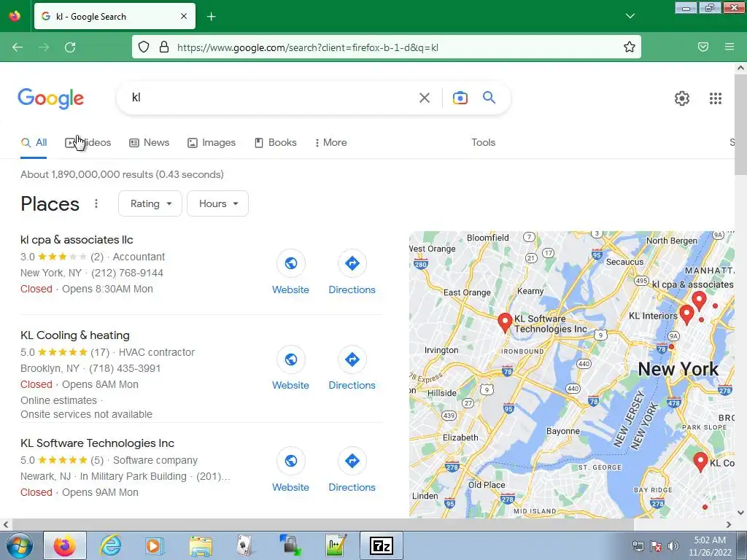Open Website icon for kl cpa & associates
Screen dimensions: 747x560
(290, 263)
